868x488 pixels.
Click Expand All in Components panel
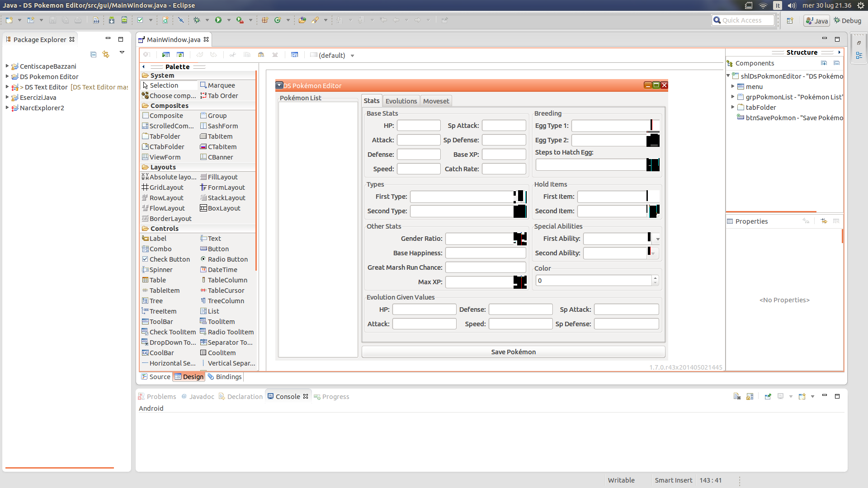pos(824,63)
